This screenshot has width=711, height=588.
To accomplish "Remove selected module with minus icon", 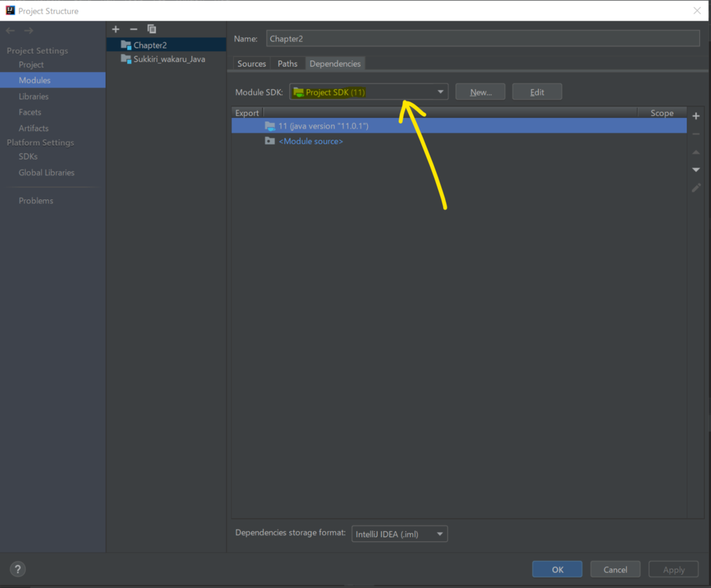I will [133, 29].
